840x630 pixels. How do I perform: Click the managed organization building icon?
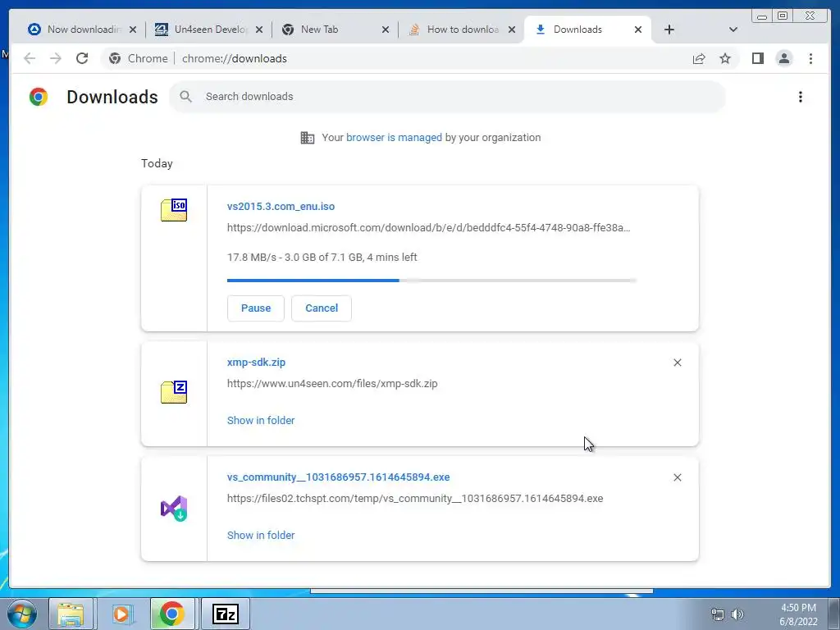(x=308, y=138)
